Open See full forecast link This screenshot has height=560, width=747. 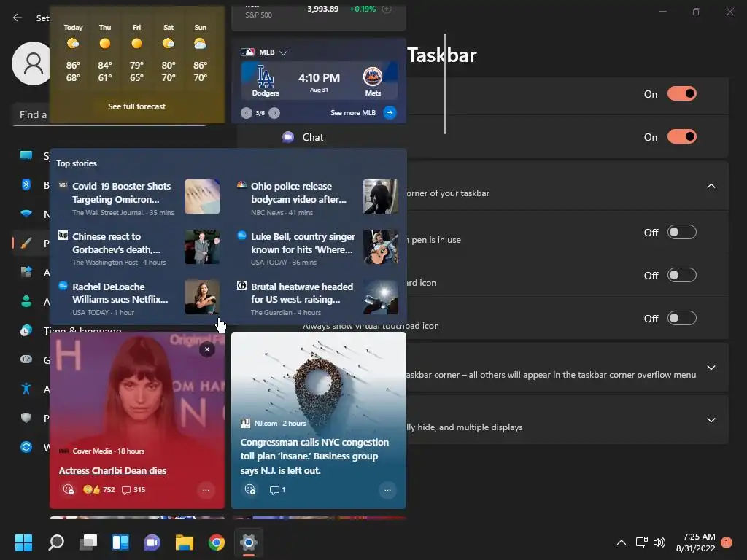point(136,106)
